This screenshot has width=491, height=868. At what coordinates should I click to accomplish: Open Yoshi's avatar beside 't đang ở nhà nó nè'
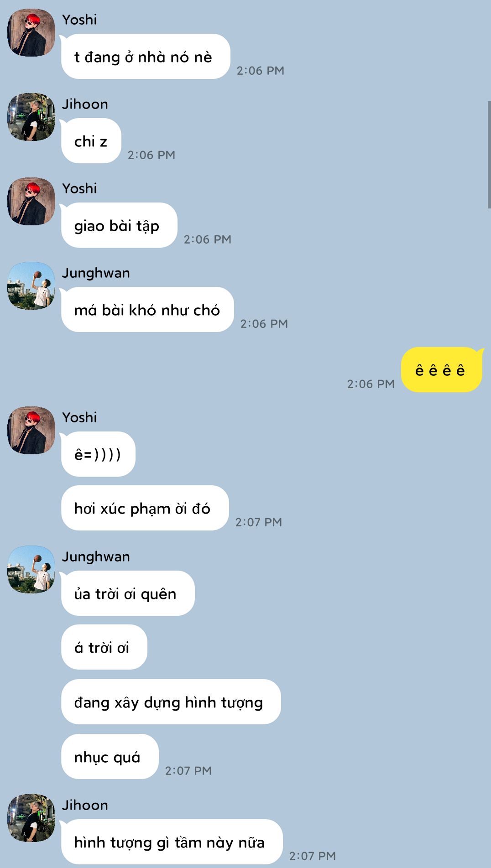click(x=31, y=32)
